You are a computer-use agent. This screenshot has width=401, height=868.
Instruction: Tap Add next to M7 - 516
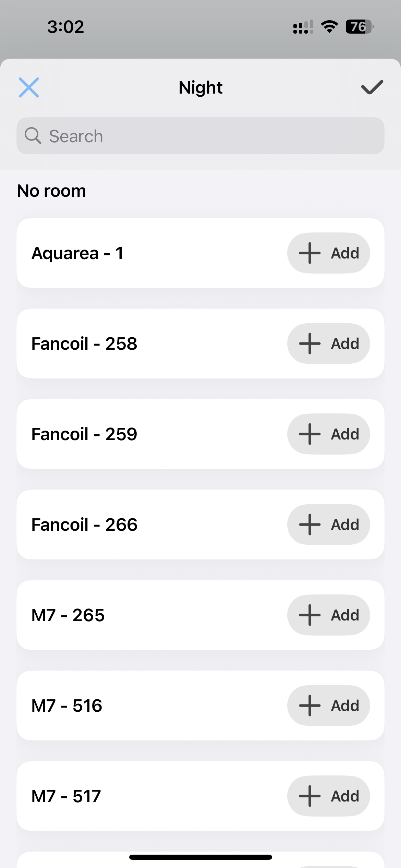pos(328,706)
